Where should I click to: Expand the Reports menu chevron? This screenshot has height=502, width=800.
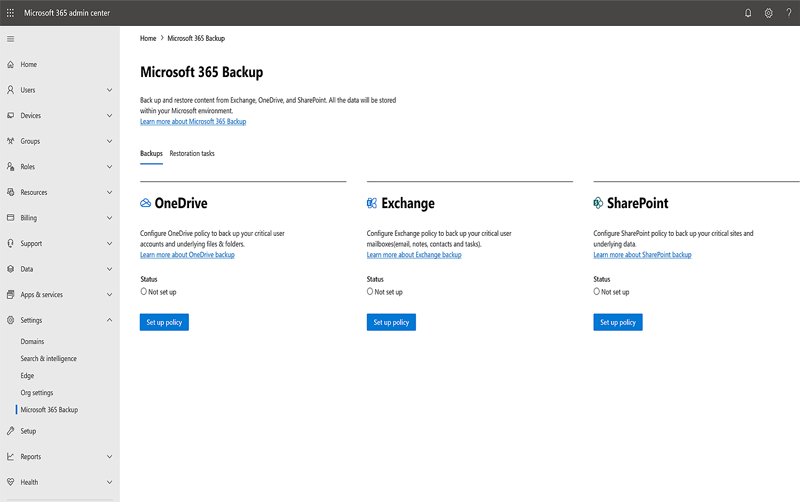tap(109, 456)
